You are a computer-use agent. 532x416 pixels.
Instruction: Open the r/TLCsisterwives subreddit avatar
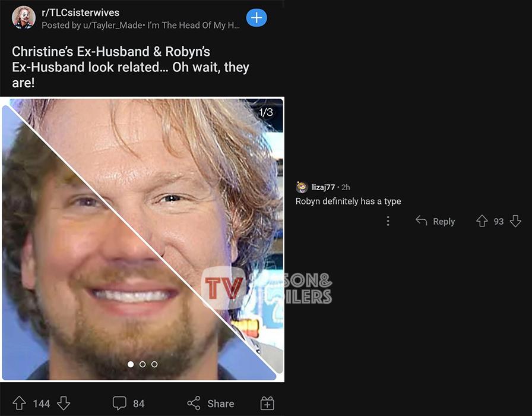[24, 18]
